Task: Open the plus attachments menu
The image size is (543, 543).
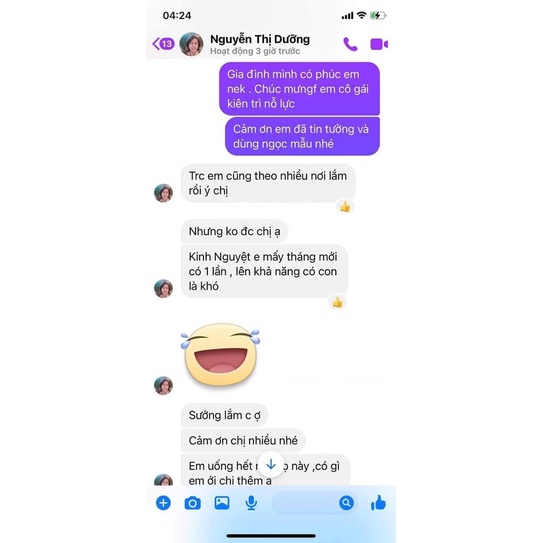Action: pyautogui.click(x=163, y=503)
